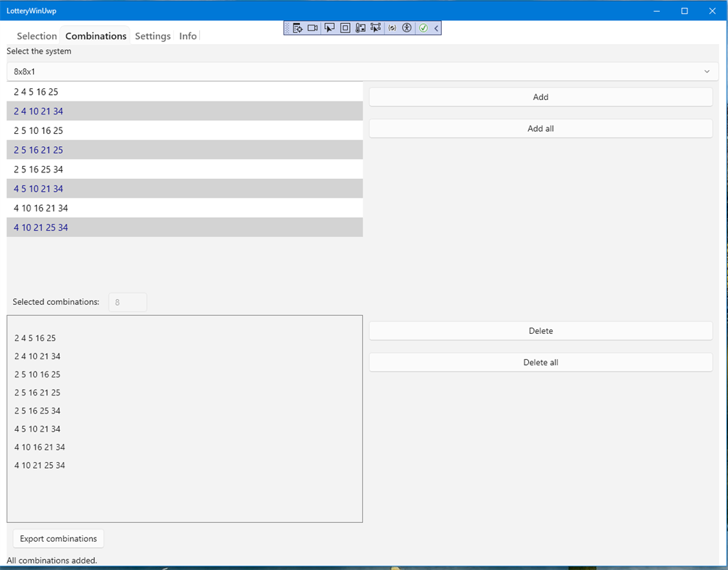Click '2 5 16 25 34' in the selected combinations box
This screenshot has width=728, height=570.
point(37,411)
